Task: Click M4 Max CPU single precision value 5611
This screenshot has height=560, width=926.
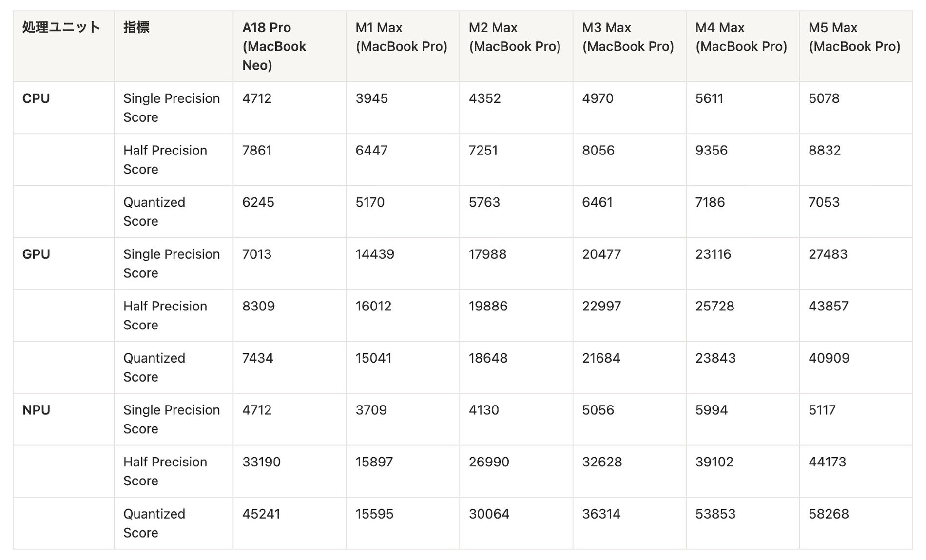Action: click(x=709, y=98)
